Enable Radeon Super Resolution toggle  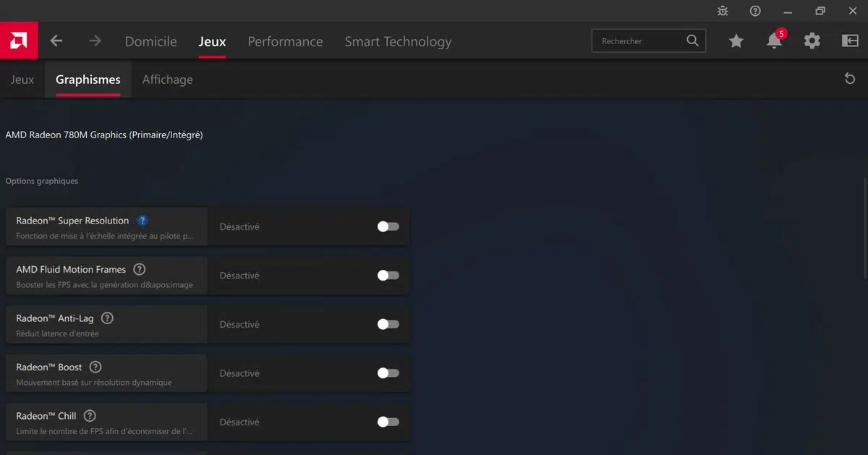click(388, 226)
